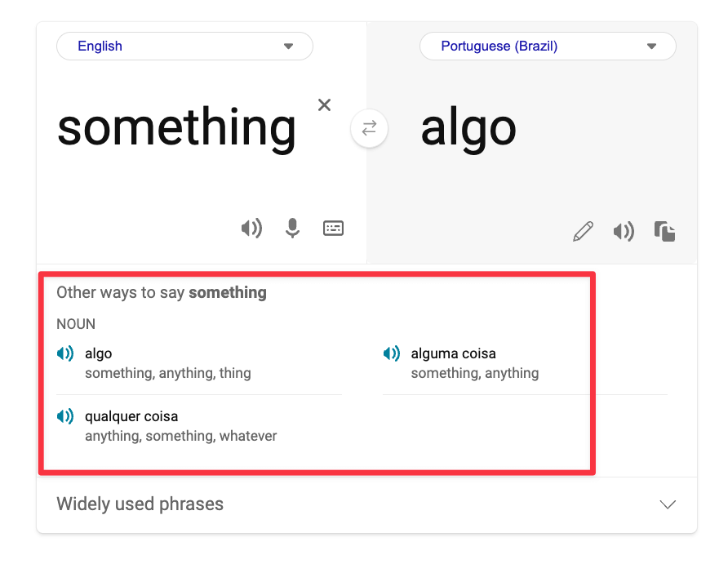Clear the source text with the X
The height and width of the screenshot is (564, 728).
coord(324,104)
